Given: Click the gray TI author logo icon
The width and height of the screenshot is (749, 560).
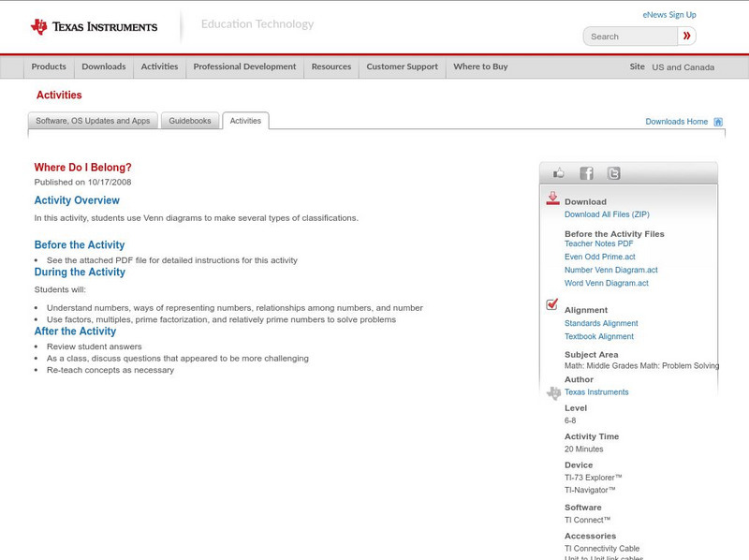Looking at the screenshot, I should pos(553,392).
